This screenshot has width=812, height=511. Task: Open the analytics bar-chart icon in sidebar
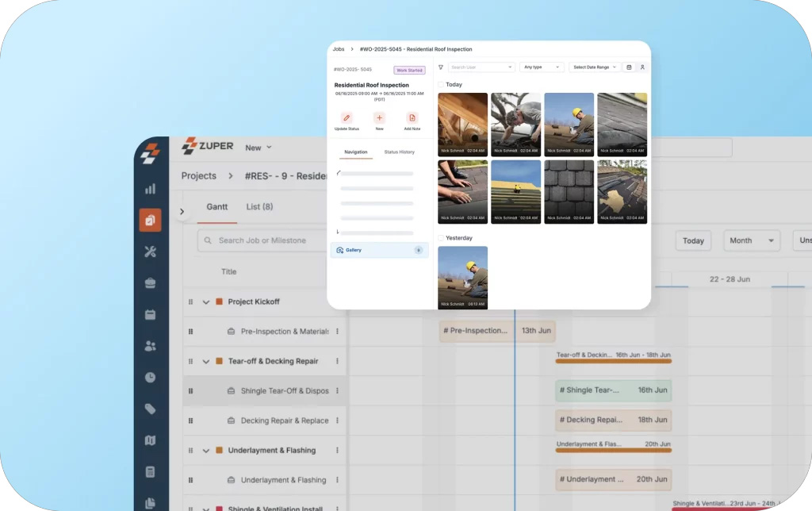[151, 189]
